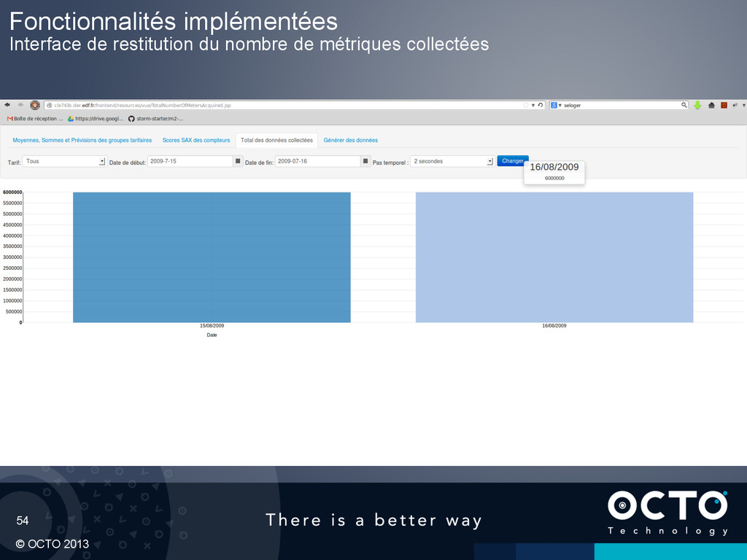Click the '16/08/2009' date in the tooltip

click(554, 167)
